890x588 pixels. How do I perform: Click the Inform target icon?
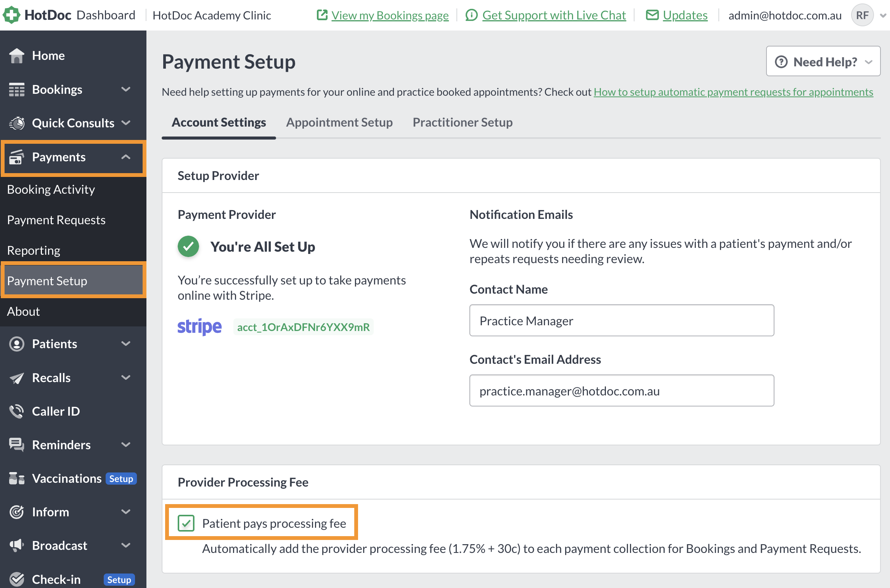(17, 512)
